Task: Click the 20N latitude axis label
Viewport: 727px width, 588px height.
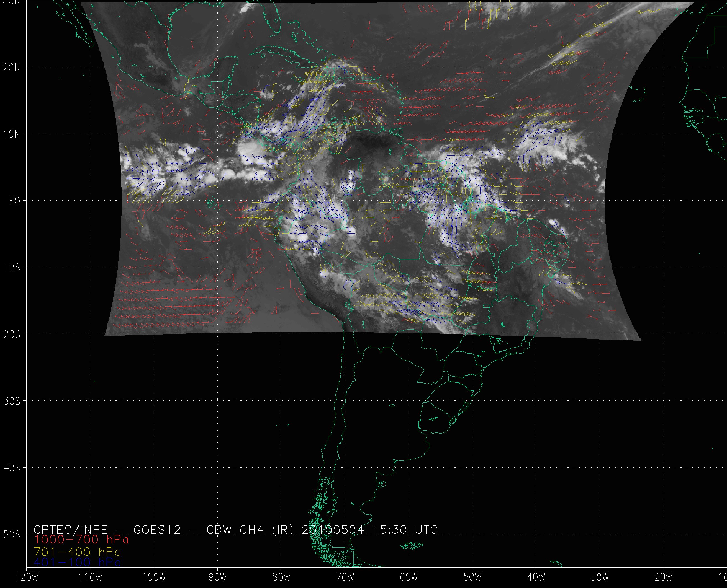Action: click(x=12, y=68)
